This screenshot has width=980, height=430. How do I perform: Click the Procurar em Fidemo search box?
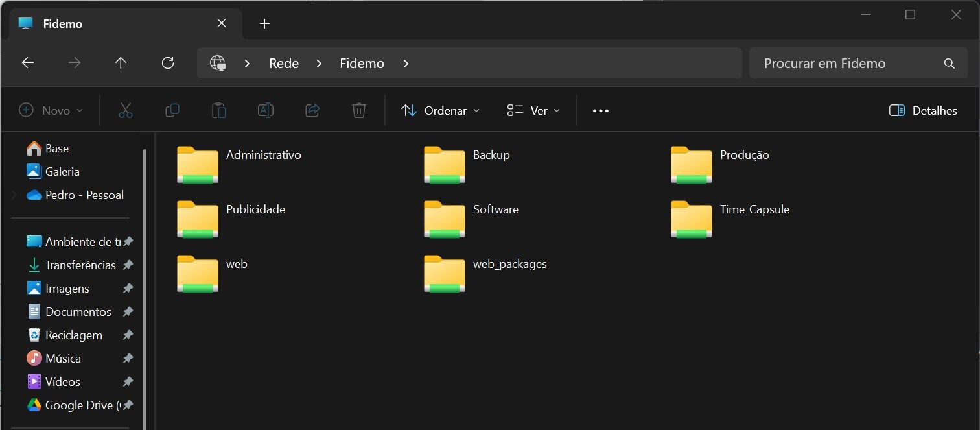pos(843,64)
